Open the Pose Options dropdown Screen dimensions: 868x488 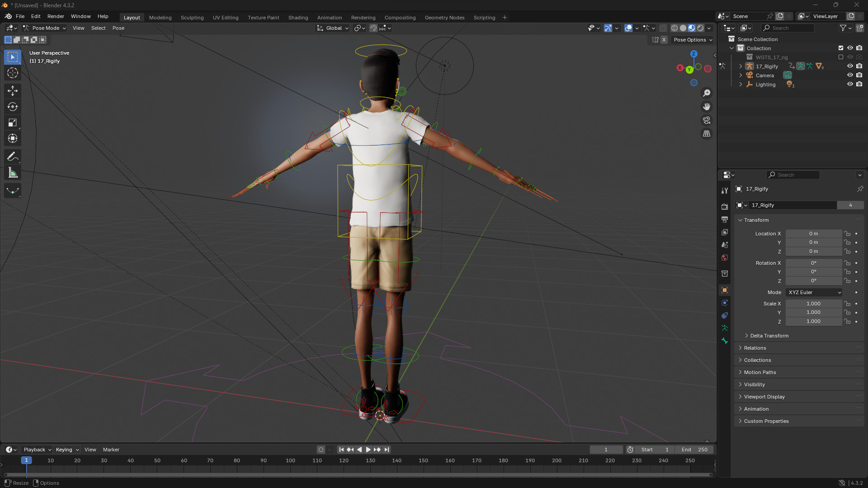point(693,40)
